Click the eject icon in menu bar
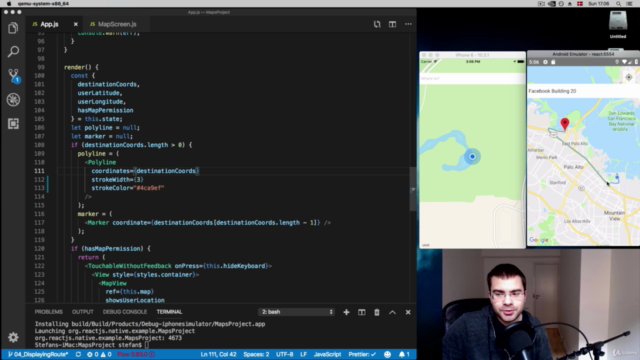Viewport: 640px width, 360px height. [570, 4]
